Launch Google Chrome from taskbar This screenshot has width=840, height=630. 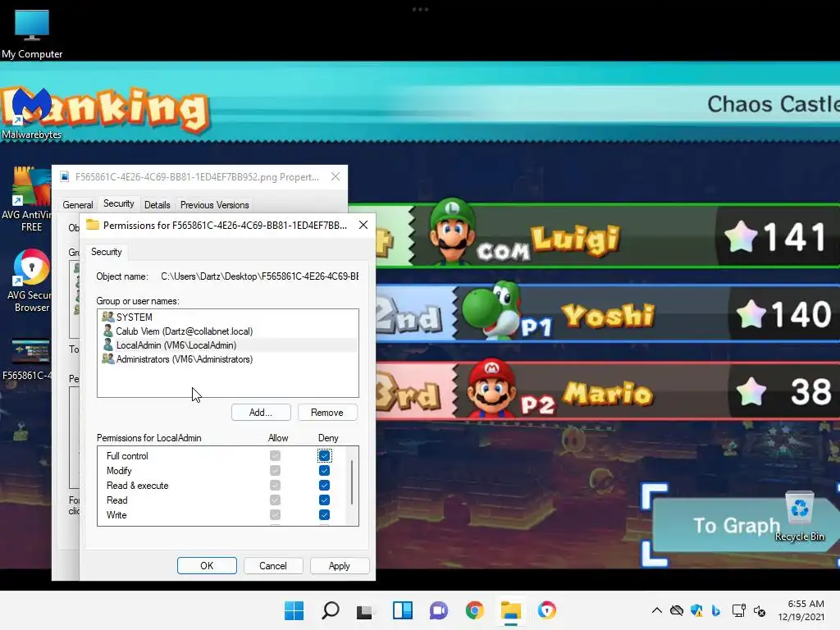click(x=475, y=610)
